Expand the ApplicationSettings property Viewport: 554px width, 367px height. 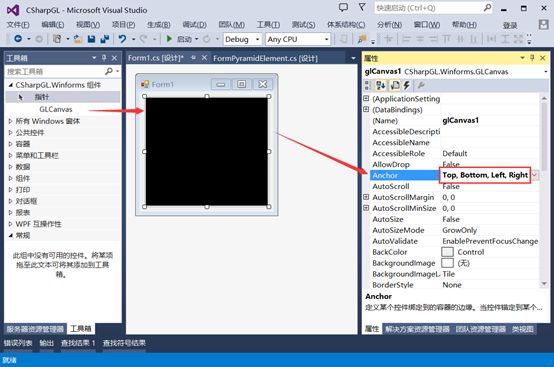(366, 99)
